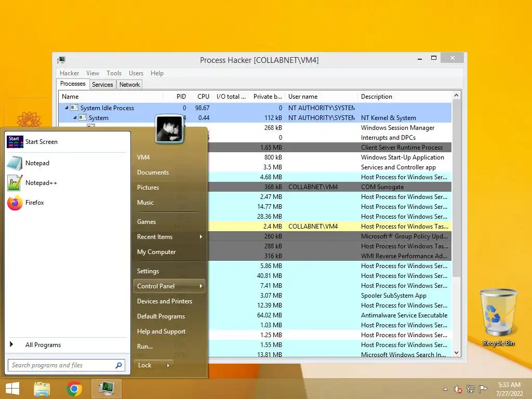Click the user account picture

pos(169,129)
